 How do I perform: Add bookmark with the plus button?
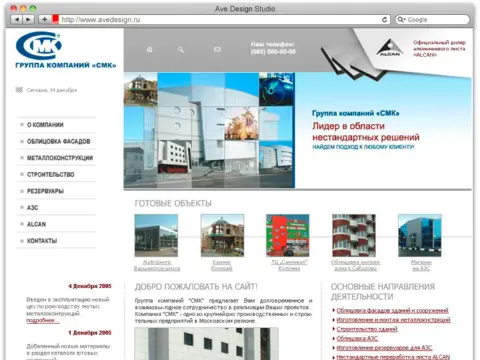(44, 19)
